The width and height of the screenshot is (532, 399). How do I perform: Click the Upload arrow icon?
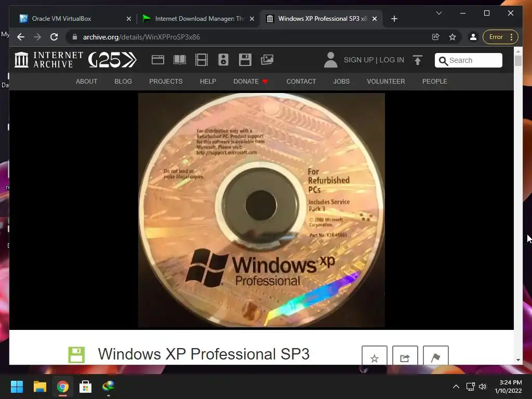pyautogui.click(x=418, y=60)
